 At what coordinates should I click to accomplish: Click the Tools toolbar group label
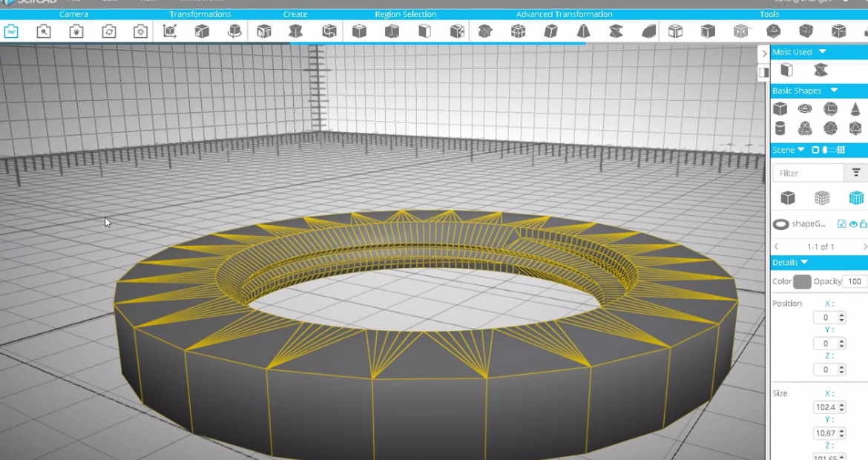click(769, 14)
